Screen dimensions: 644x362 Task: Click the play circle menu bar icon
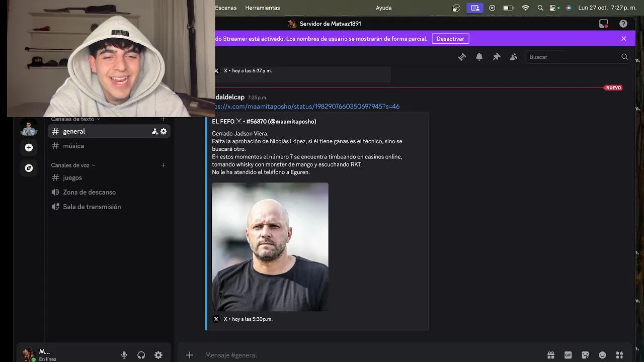[x=492, y=8]
